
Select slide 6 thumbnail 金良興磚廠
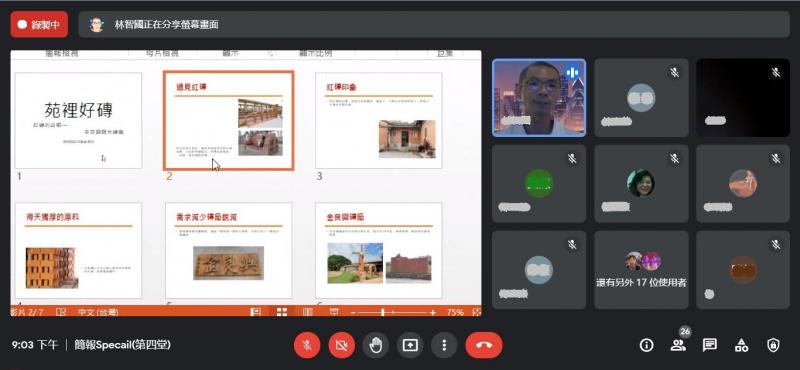pos(379,251)
